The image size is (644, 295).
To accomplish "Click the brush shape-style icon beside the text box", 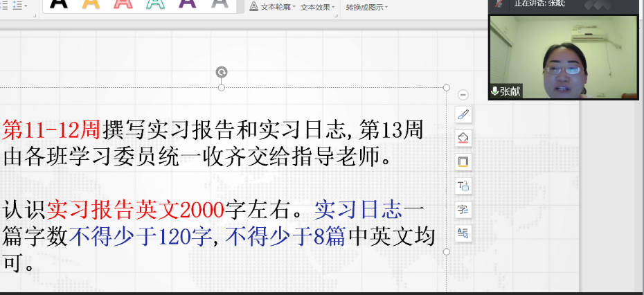I will tap(463, 115).
